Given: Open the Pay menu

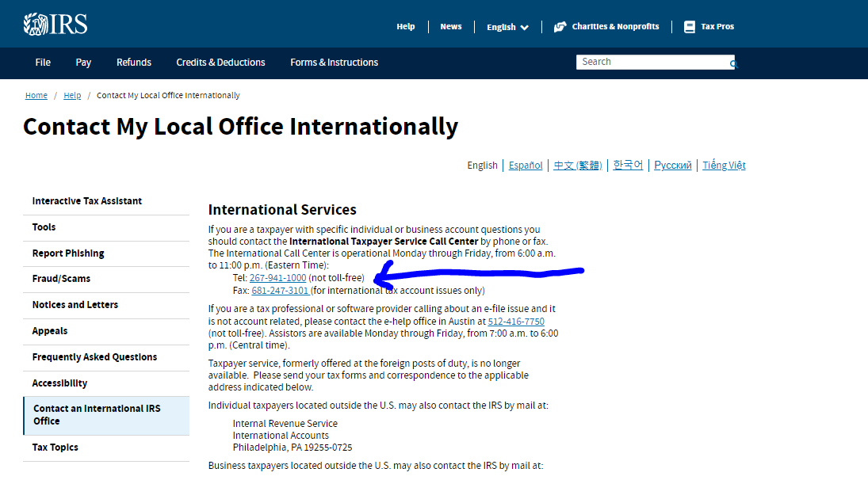Looking at the screenshot, I should [83, 63].
